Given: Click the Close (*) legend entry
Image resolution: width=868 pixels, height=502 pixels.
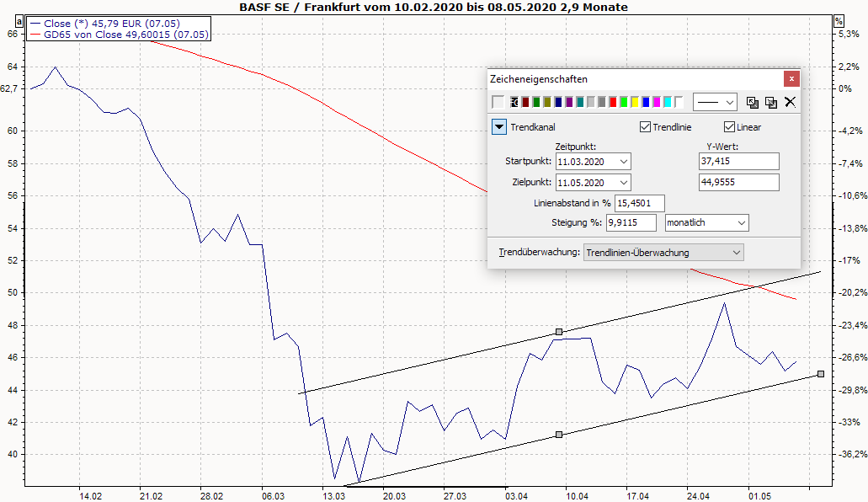Looking at the screenshot, I should point(108,24).
